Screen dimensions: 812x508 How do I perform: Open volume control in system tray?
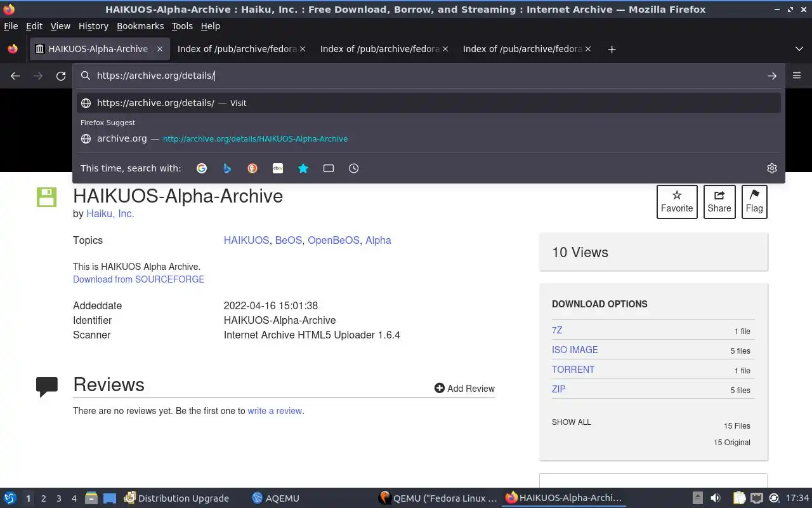click(x=715, y=498)
